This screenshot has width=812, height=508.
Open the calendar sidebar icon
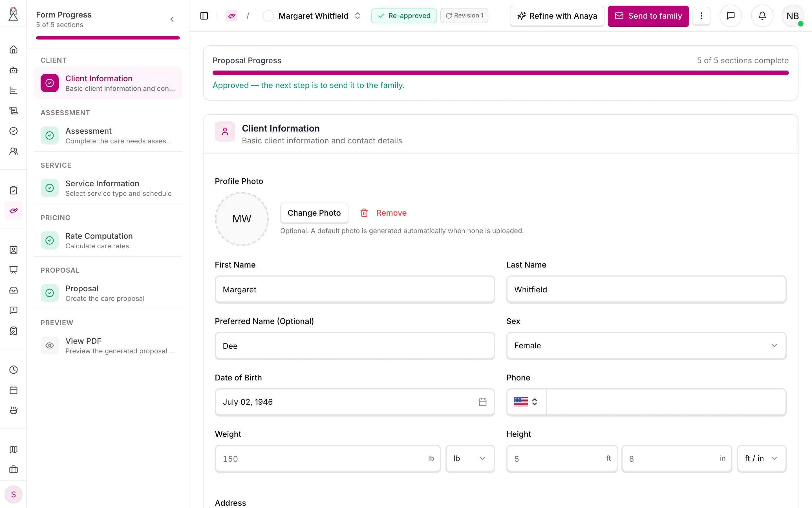point(14,390)
